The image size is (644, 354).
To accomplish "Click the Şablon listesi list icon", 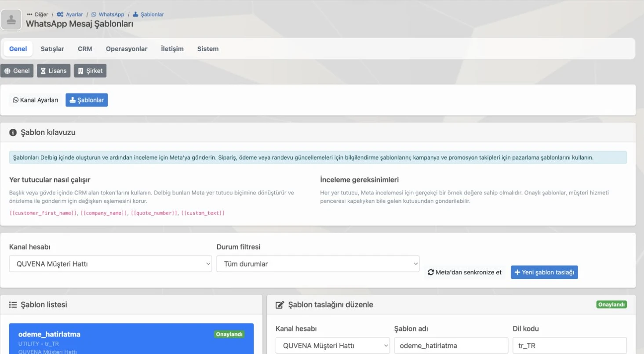I will point(13,305).
